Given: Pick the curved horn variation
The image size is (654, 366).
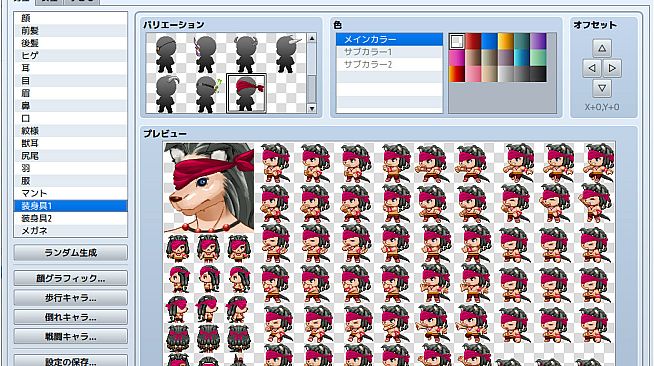Looking at the screenshot, I should (x=166, y=94).
